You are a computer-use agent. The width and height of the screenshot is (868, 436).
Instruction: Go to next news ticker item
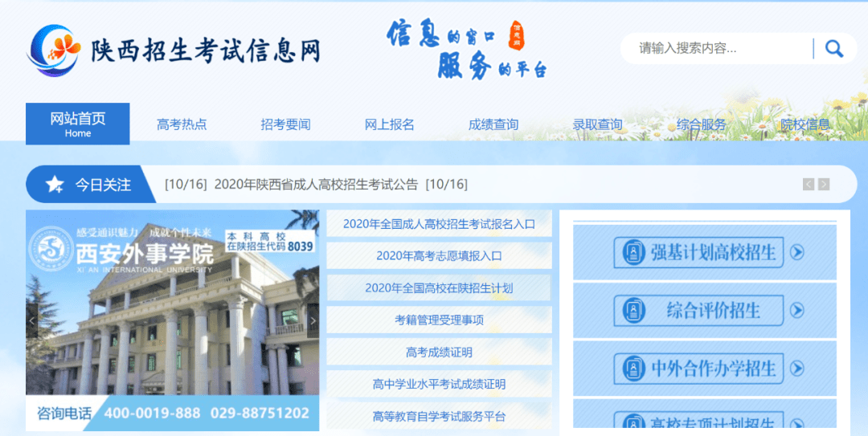[x=824, y=184]
